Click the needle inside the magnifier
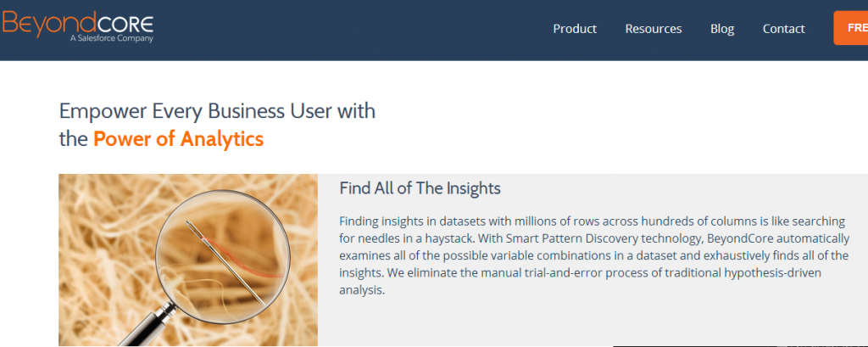 pyautogui.click(x=225, y=263)
